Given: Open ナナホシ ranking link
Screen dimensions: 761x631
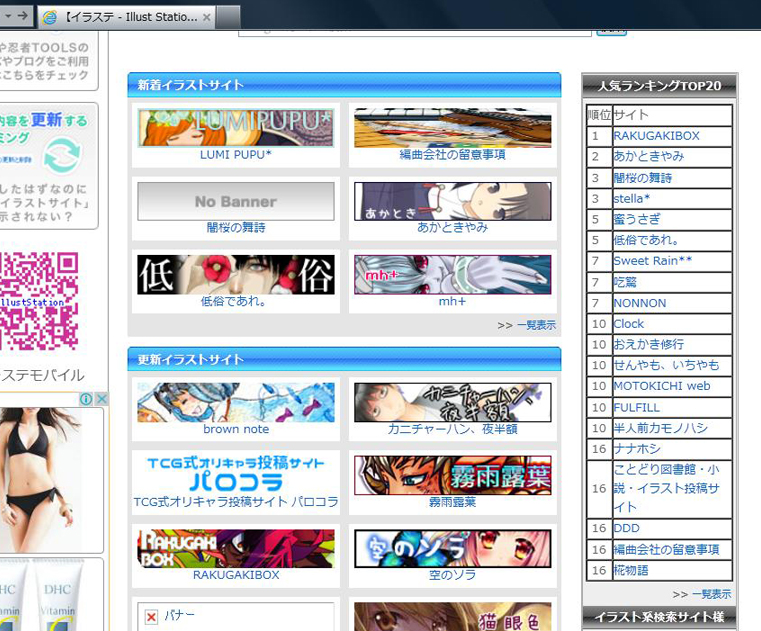Looking at the screenshot, I should click(637, 449).
